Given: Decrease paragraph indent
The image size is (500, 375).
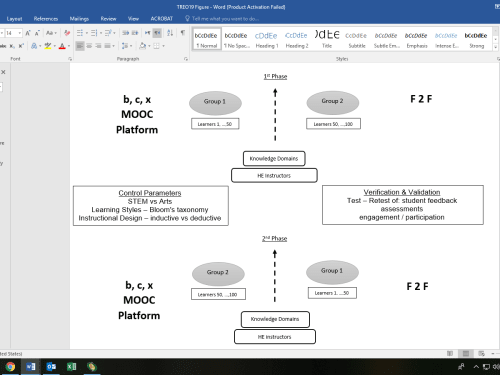Looking at the screenshot, I should click(125, 33).
